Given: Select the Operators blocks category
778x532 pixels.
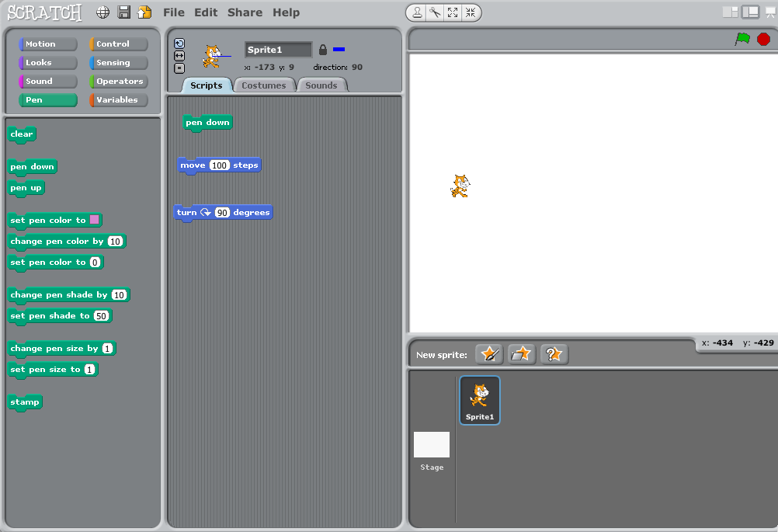Looking at the screenshot, I should pos(119,82).
